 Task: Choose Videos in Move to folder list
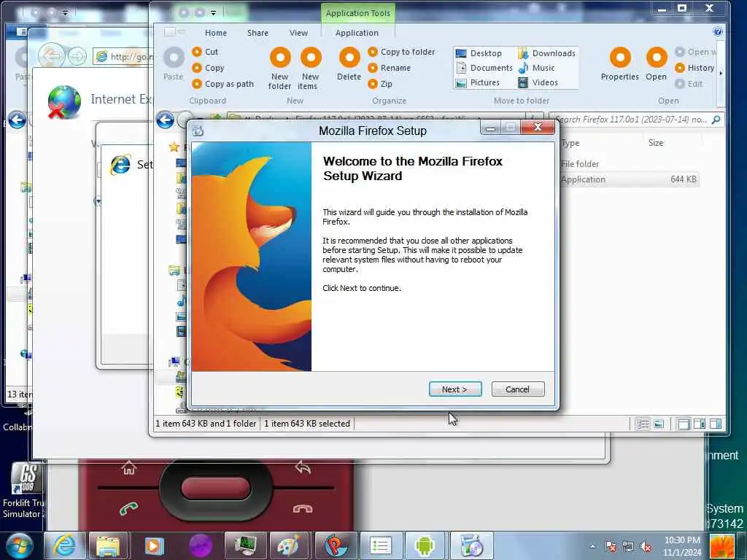pyautogui.click(x=538, y=83)
